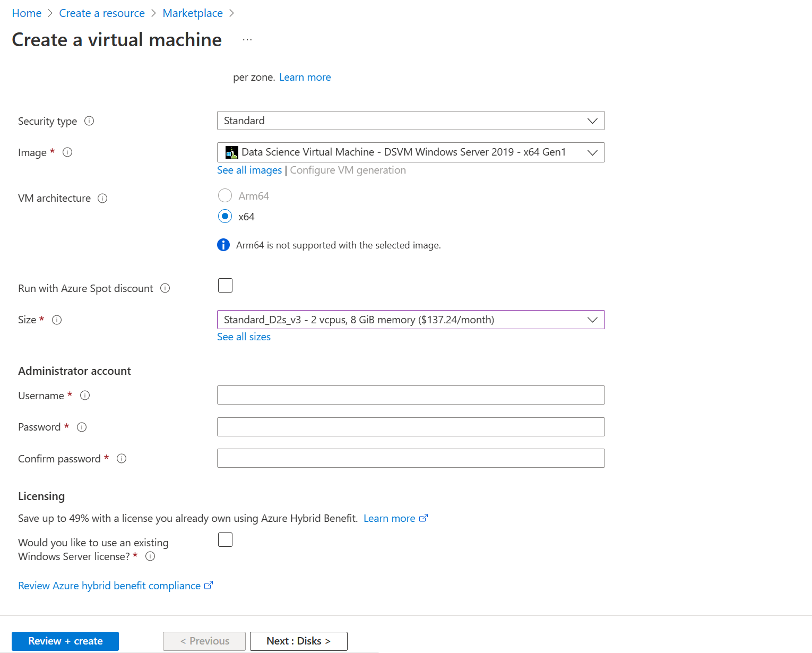
Task: Click the Image field info icon
Action: pos(67,152)
